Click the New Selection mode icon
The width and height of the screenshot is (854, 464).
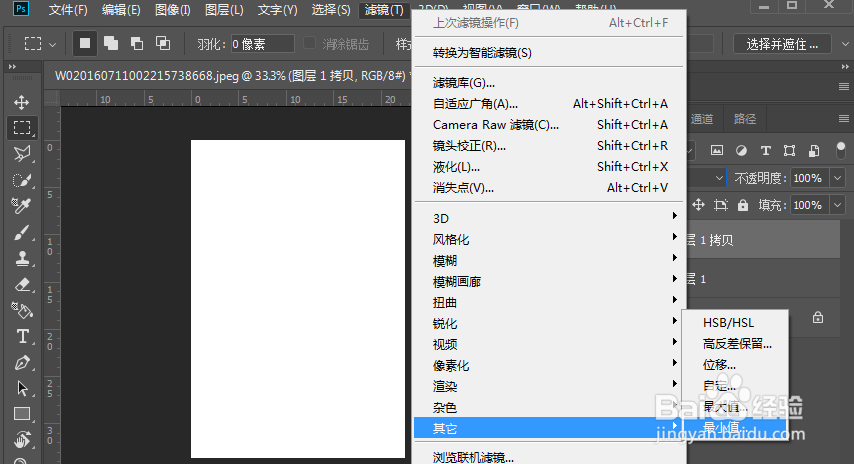coord(85,44)
